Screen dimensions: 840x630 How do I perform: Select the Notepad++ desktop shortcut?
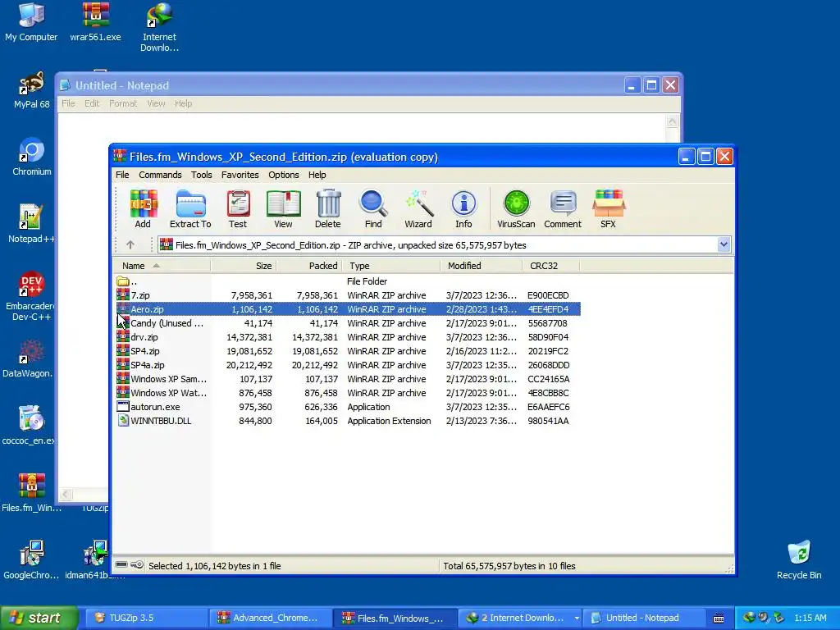tap(30, 225)
